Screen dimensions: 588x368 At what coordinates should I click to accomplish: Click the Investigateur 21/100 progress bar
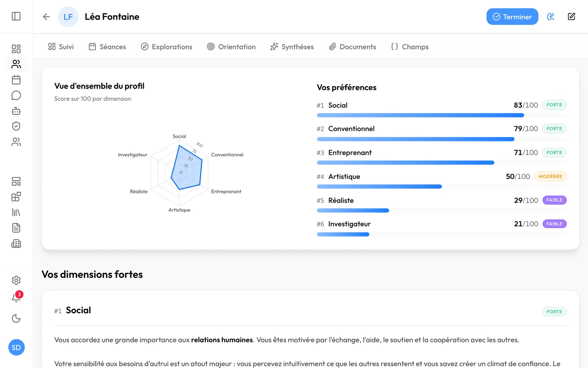tap(442, 234)
